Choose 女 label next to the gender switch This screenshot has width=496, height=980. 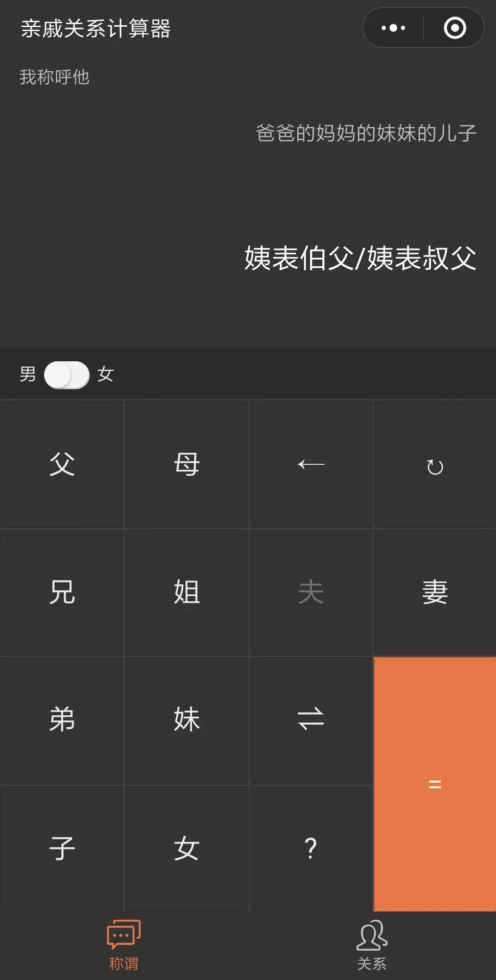pos(106,374)
